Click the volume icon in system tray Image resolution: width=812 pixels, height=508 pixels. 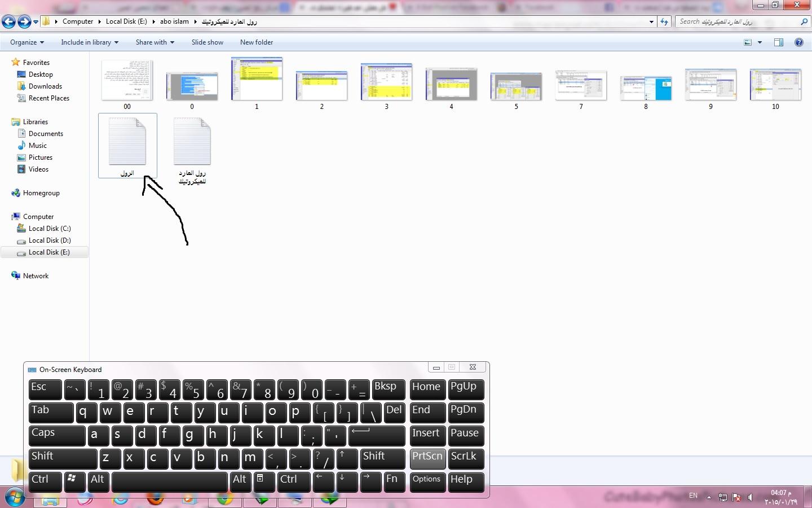point(750,497)
